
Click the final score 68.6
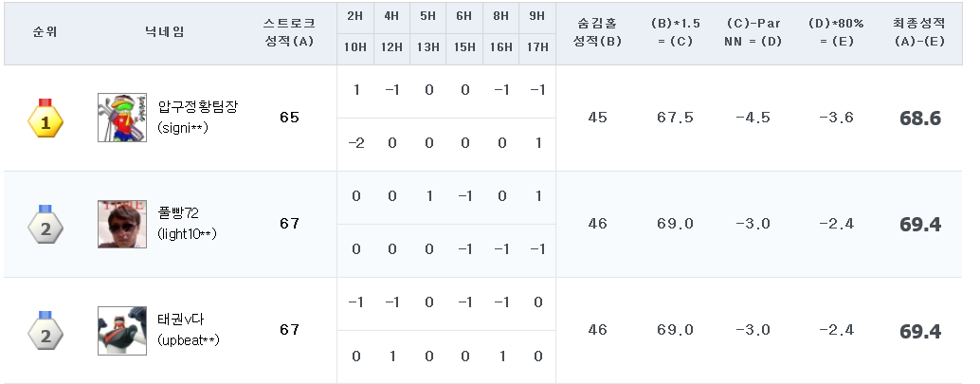pos(919,119)
